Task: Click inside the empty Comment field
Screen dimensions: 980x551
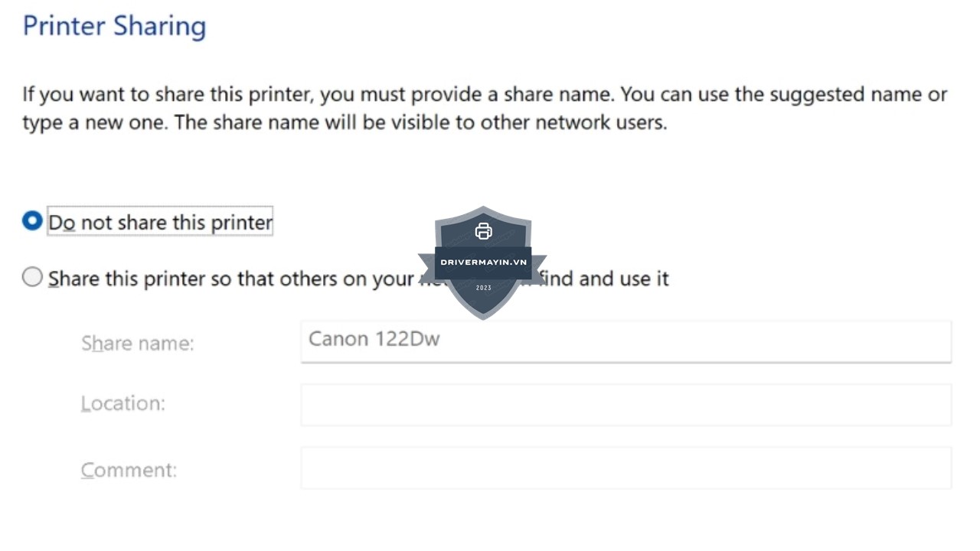Action: coord(626,468)
